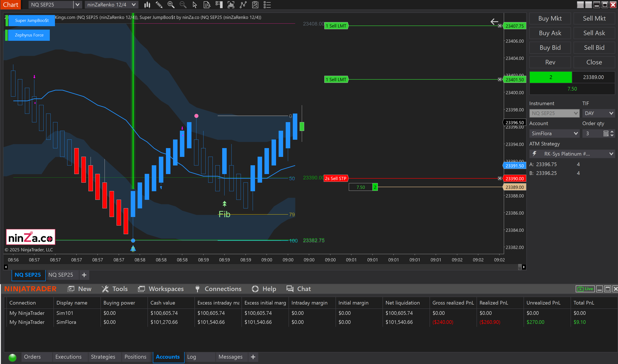The image size is (618, 364).
Task: Open the strategies clipboard icon
Action: [x=255, y=5]
